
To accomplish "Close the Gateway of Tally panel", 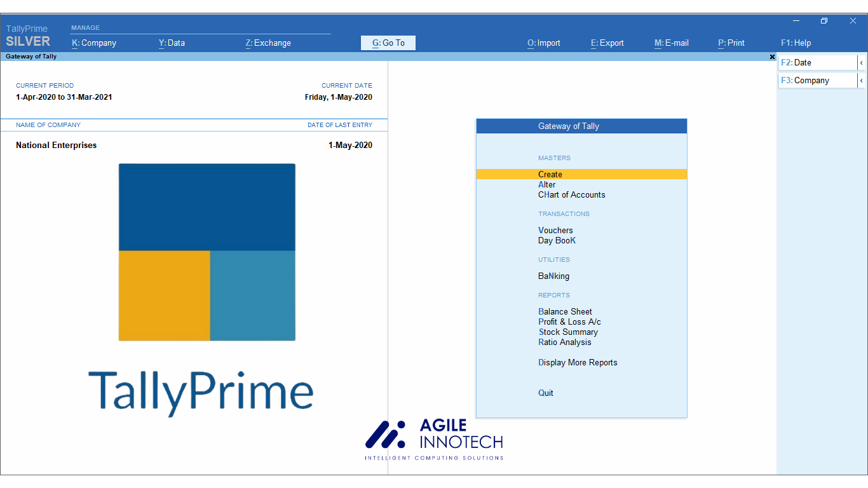I will click(x=772, y=57).
